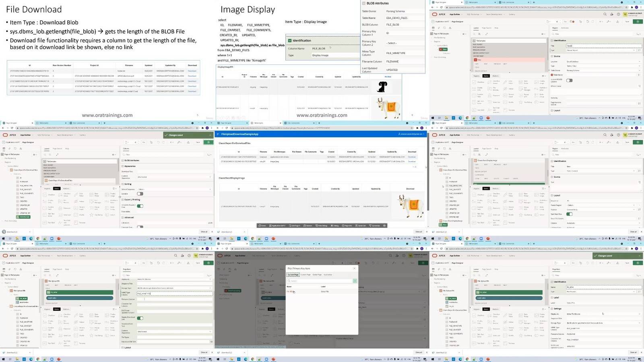Open navigation hamburger in FileUploadDownloadSampleApp
Viewport: 644px width, 362px height.
click(218, 134)
